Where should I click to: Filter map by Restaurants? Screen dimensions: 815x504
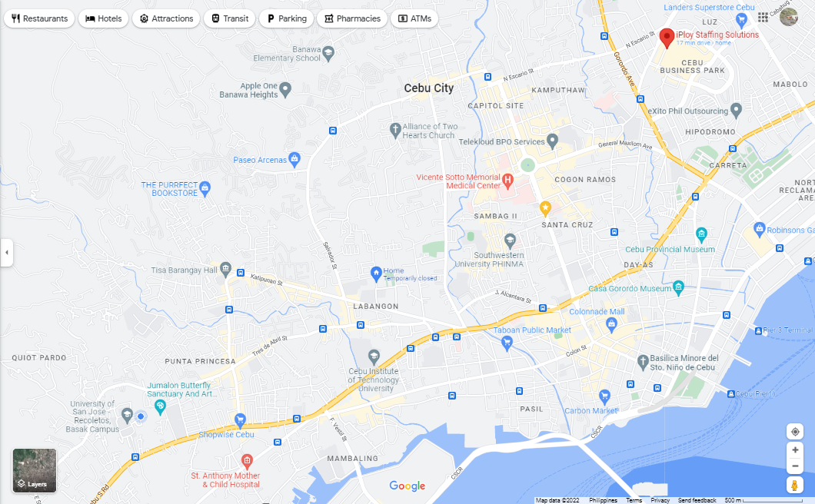[39, 18]
